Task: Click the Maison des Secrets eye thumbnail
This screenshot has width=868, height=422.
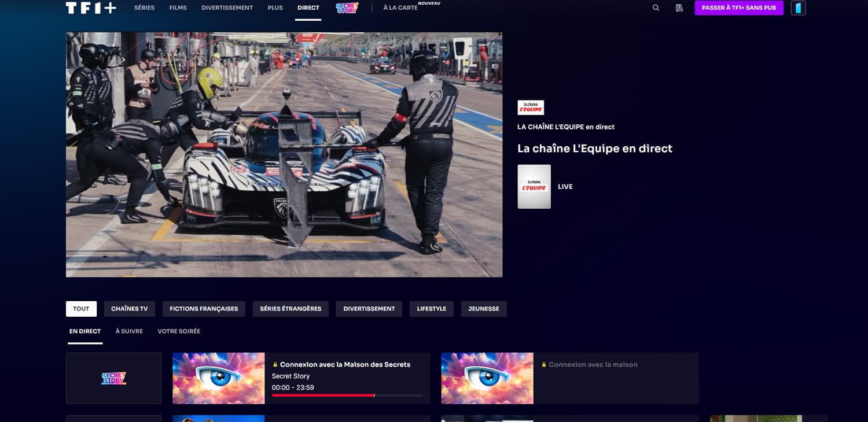Action: click(x=219, y=378)
